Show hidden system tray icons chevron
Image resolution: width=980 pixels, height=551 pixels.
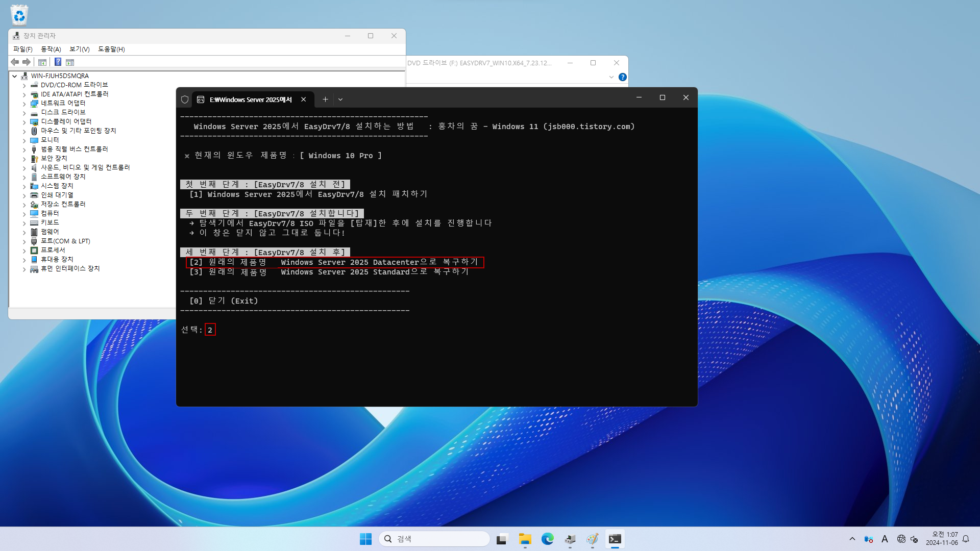[852, 539]
